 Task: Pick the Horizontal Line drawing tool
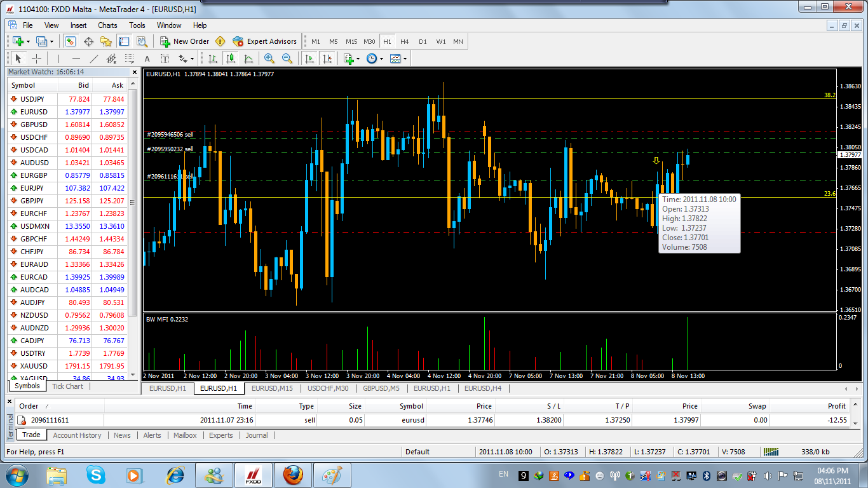click(76, 58)
